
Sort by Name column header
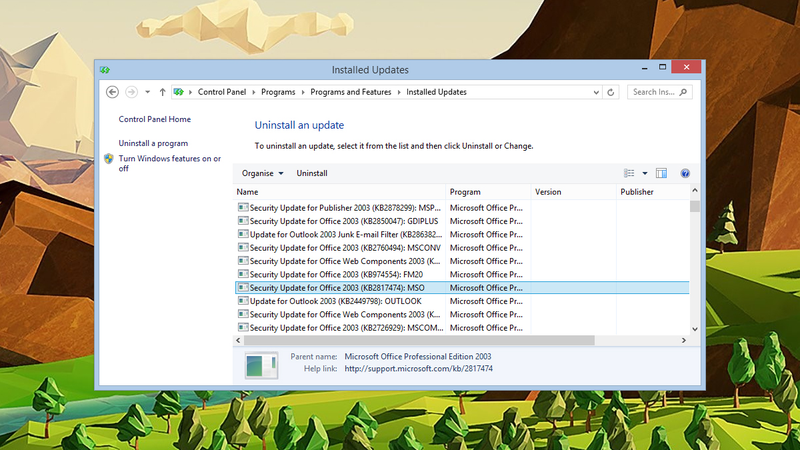click(x=339, y=192)
